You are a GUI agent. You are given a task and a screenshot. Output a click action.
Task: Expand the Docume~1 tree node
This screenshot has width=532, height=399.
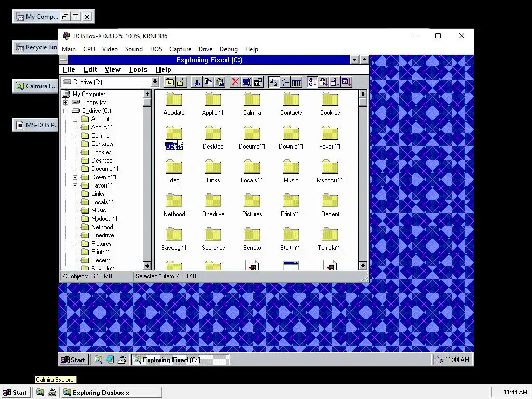pos(75,169)
